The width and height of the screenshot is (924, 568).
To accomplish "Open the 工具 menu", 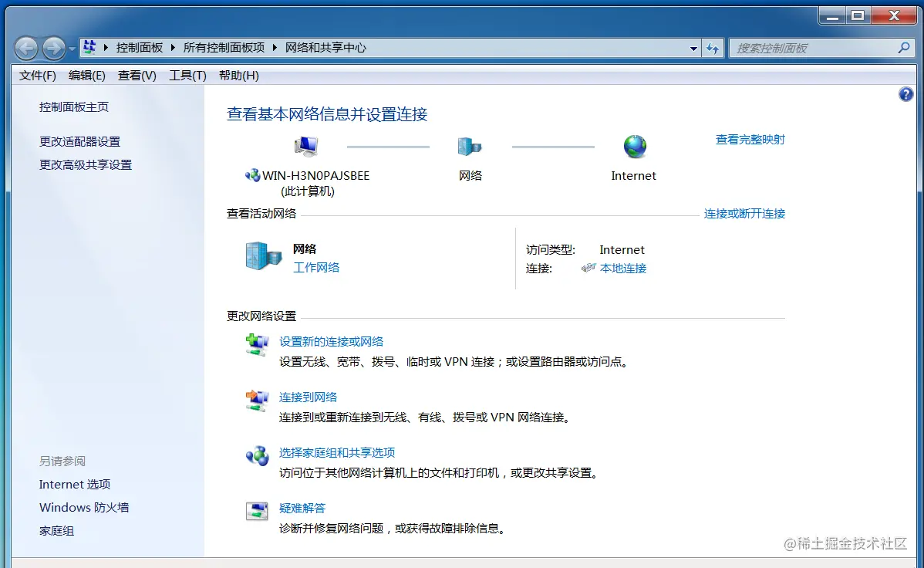I will [x=187, y=75].
